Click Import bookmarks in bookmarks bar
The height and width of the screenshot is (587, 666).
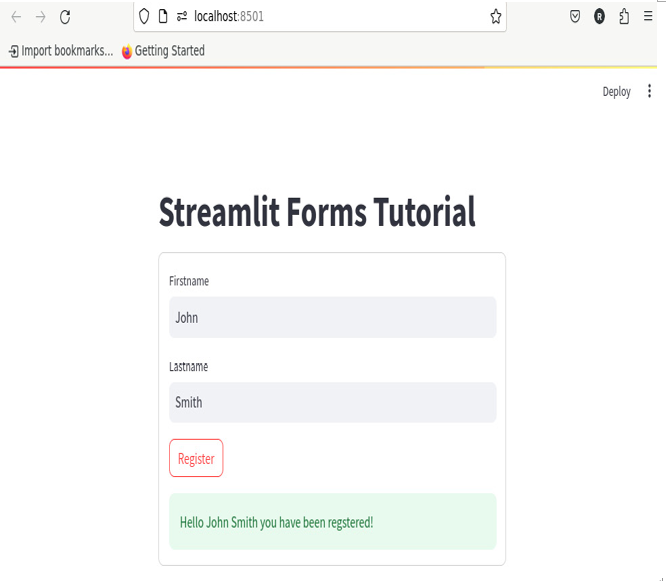[x=61, y=51]
